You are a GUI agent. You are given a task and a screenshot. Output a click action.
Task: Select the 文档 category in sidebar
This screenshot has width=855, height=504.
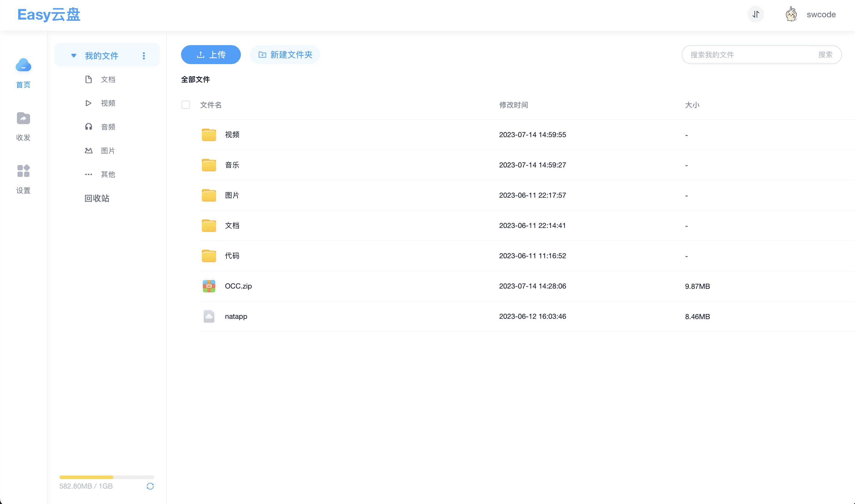point(108,80)
